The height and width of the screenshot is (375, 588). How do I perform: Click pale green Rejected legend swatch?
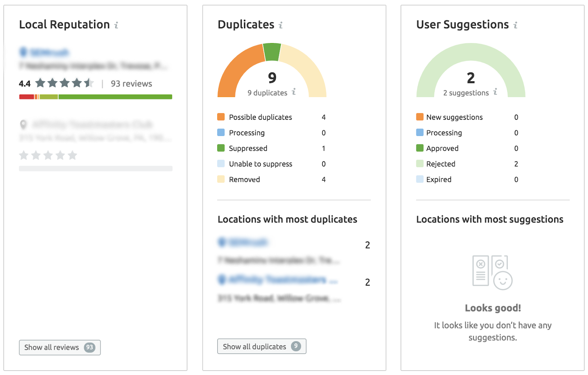tap(420, 164)
